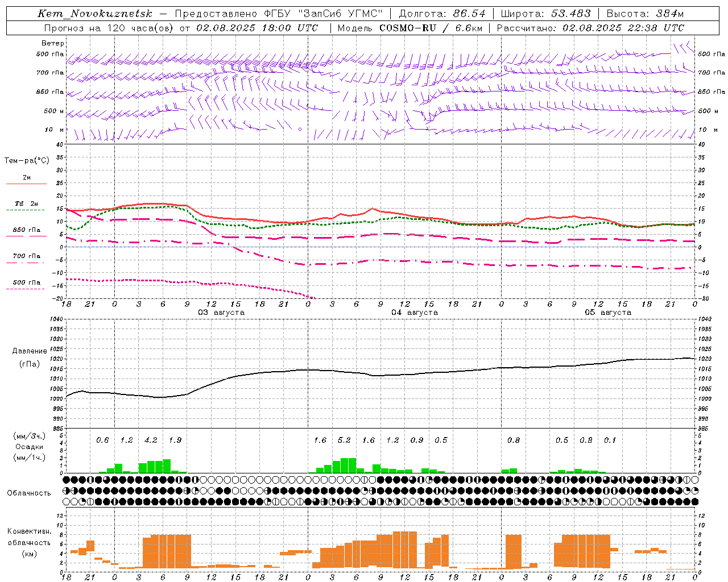728x582 pixels.
Task: Click the Осадки precipitation label
Action: (x=29, y=447)
